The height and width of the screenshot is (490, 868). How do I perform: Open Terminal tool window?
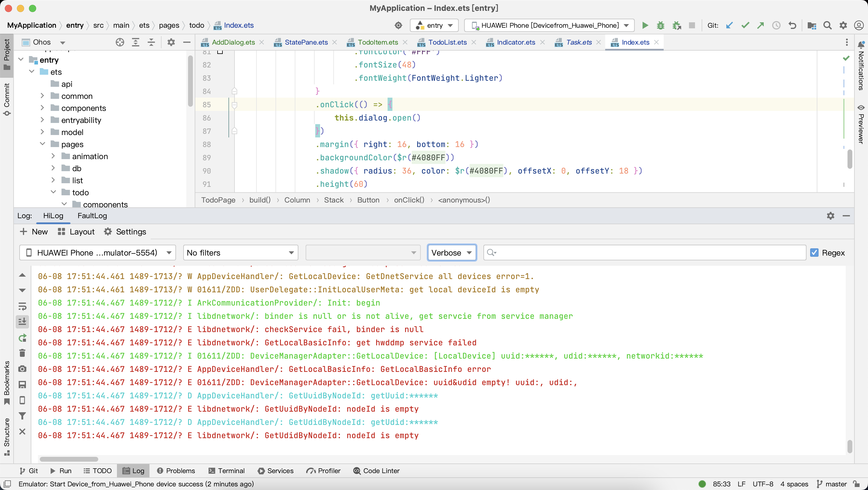[x=226, y=470]
